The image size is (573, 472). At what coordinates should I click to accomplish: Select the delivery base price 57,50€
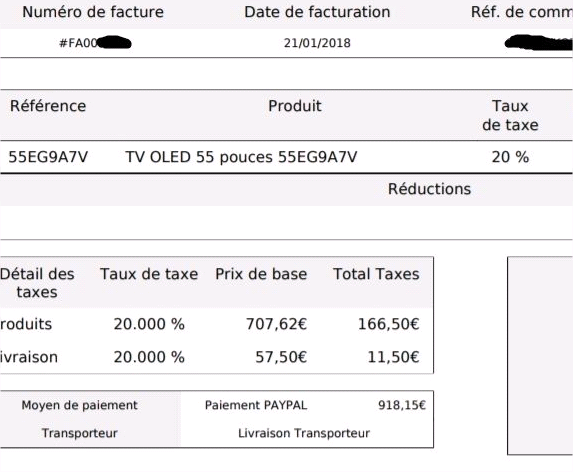pyautogui.click(x=281, y=357)
